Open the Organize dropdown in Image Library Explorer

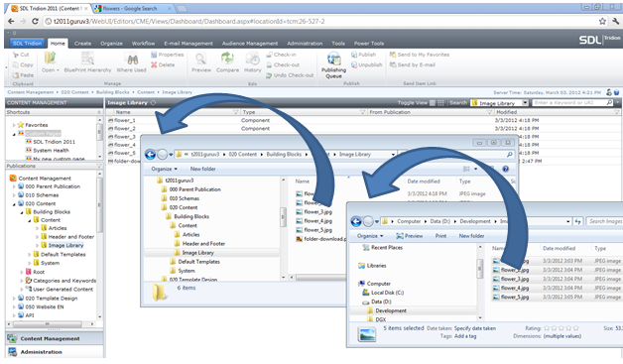[164, 169]
